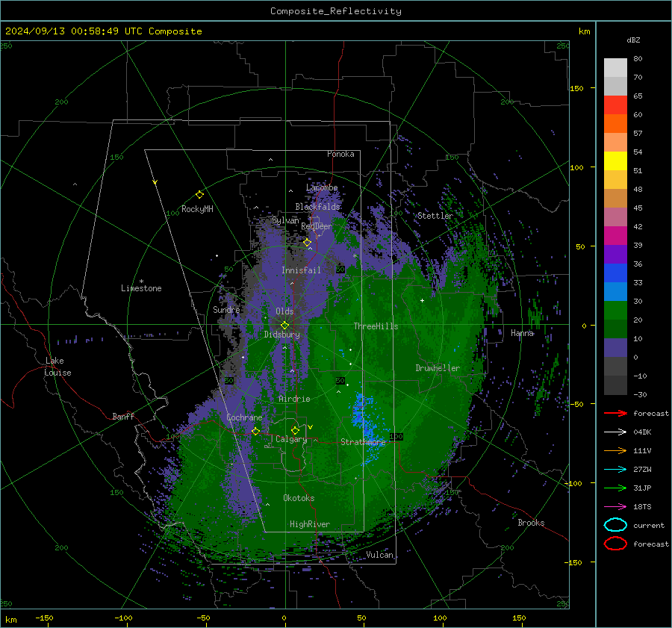Click the cyan 27ZW arrow symbol

[615, 470]
